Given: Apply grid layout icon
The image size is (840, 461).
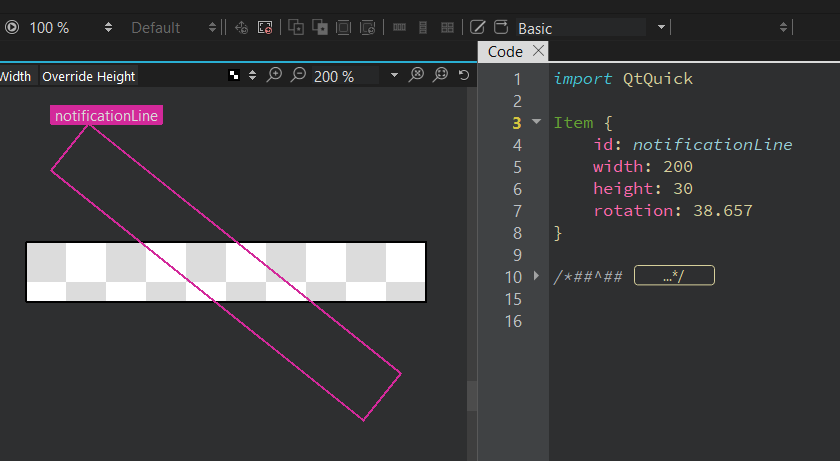Looking at the screenshot, I should click(x=447, y=27).
